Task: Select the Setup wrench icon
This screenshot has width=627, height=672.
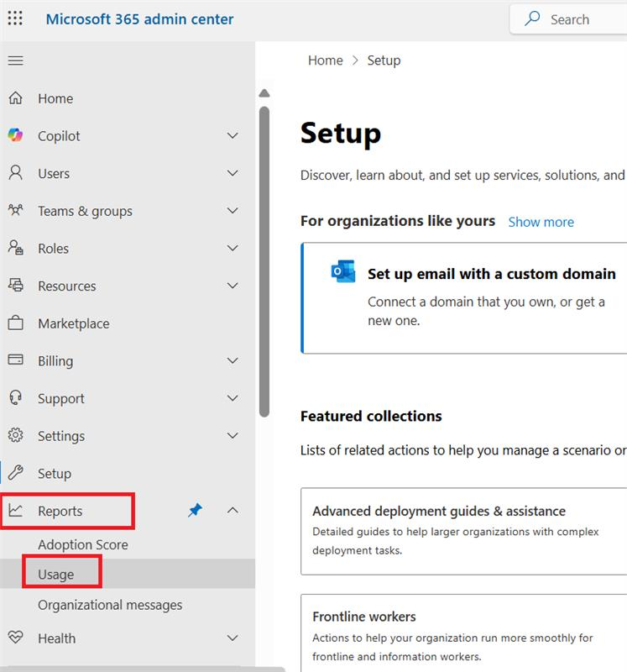Action: [17, 473]
